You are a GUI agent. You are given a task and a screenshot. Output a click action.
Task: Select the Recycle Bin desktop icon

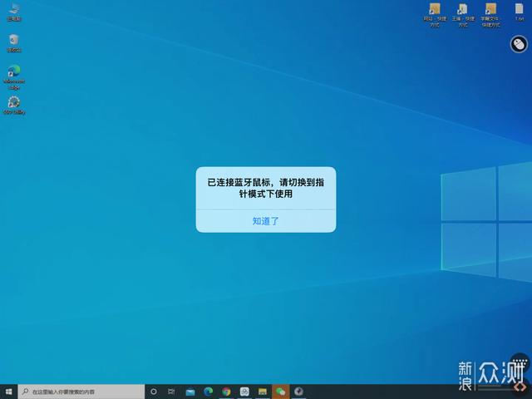[14, 43]
